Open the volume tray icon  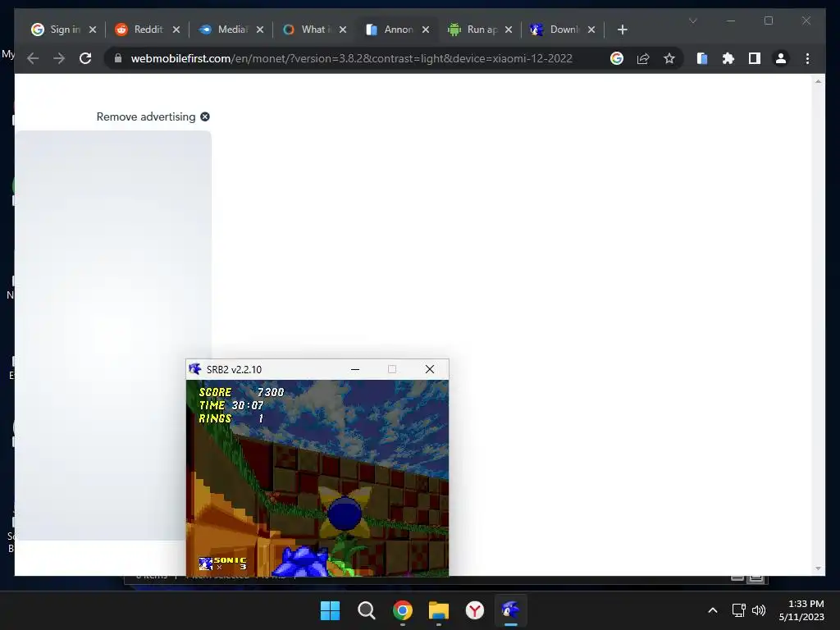[x=759, y=610]
